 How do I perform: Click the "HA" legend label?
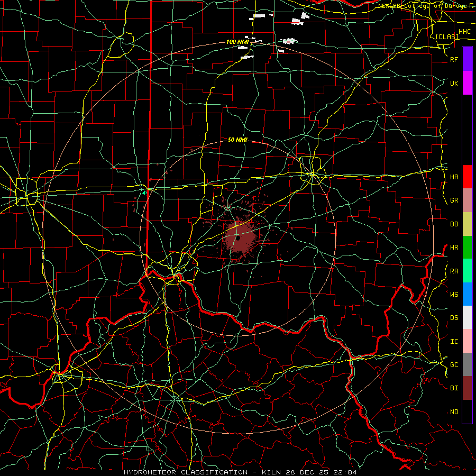[x=454, y=177]
